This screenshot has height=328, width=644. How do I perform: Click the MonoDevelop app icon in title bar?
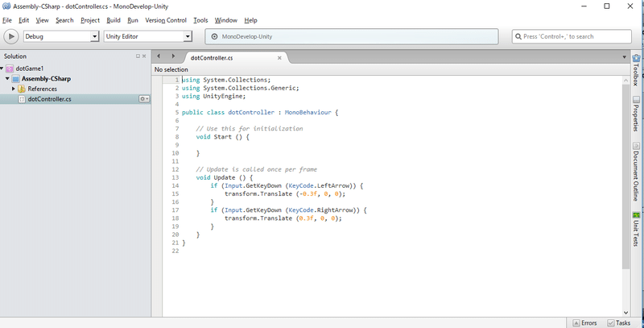(x=6, y=6)
